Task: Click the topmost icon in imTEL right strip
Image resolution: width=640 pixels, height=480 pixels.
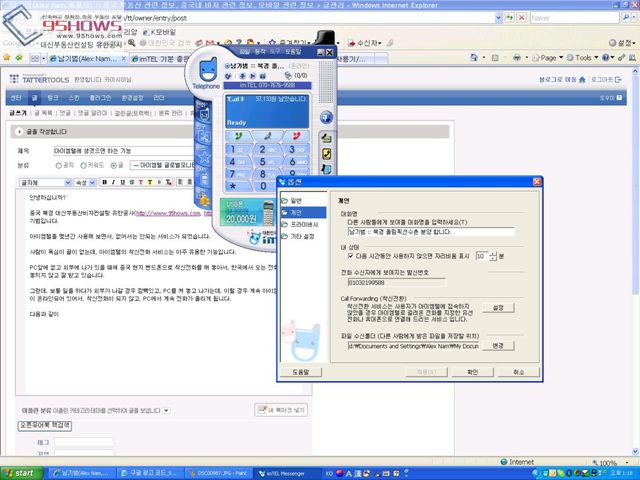Action: click(326, 138)
